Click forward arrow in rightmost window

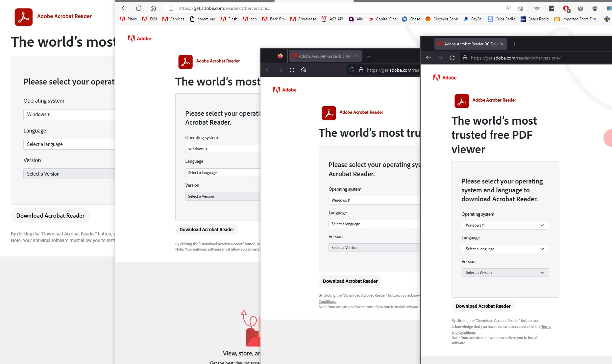click(x=440, y=58)
